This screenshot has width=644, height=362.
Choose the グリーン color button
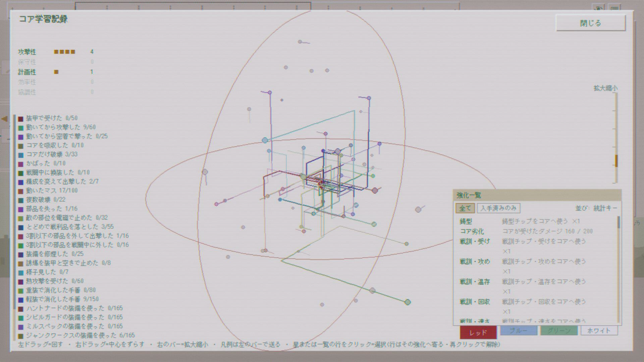coord(559,331)
